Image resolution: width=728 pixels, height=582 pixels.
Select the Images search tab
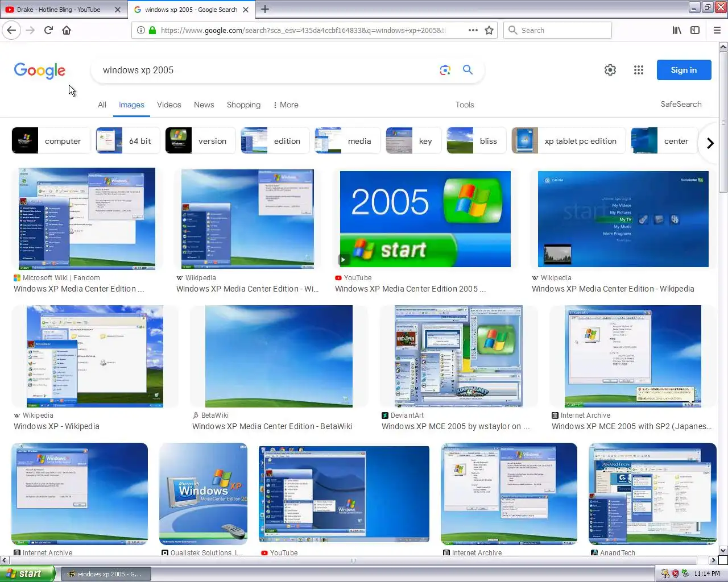[x=131, y=105]
